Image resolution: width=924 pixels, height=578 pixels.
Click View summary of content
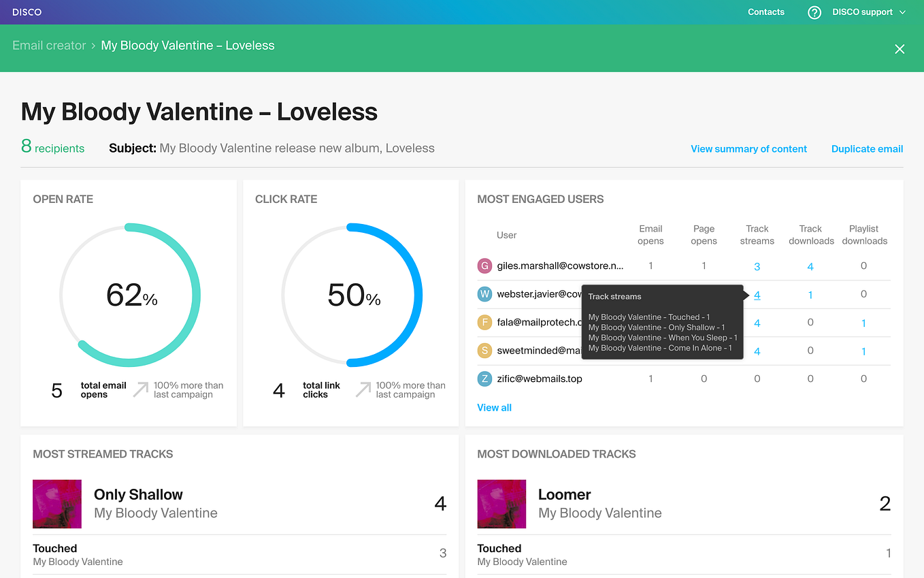tap(749, 148)
